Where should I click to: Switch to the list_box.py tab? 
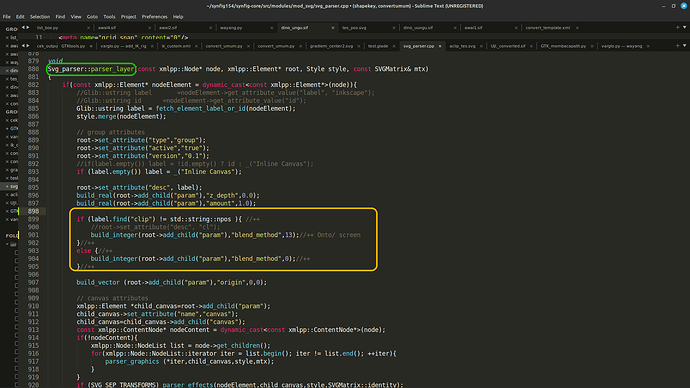pos(48,28)
